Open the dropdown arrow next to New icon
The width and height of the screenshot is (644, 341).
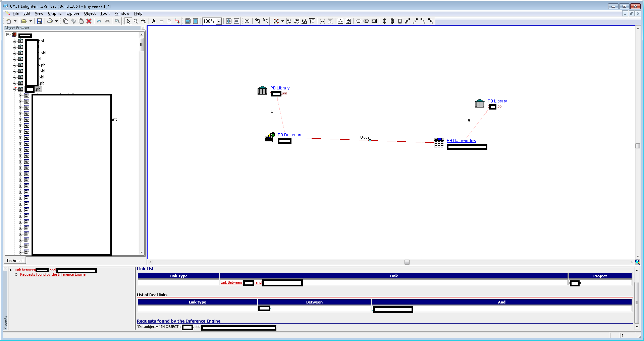(15, 21)
